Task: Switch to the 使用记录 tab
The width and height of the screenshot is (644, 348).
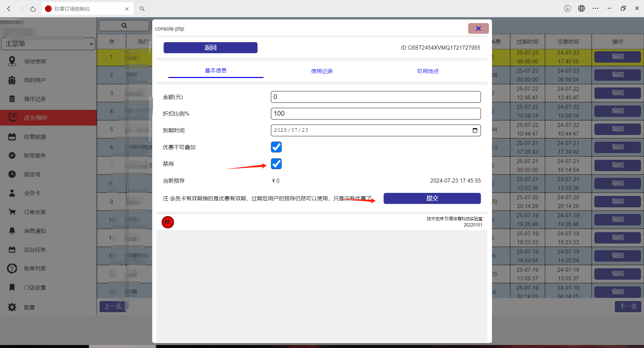Action: pyautogui.click(x=322, y=71)
